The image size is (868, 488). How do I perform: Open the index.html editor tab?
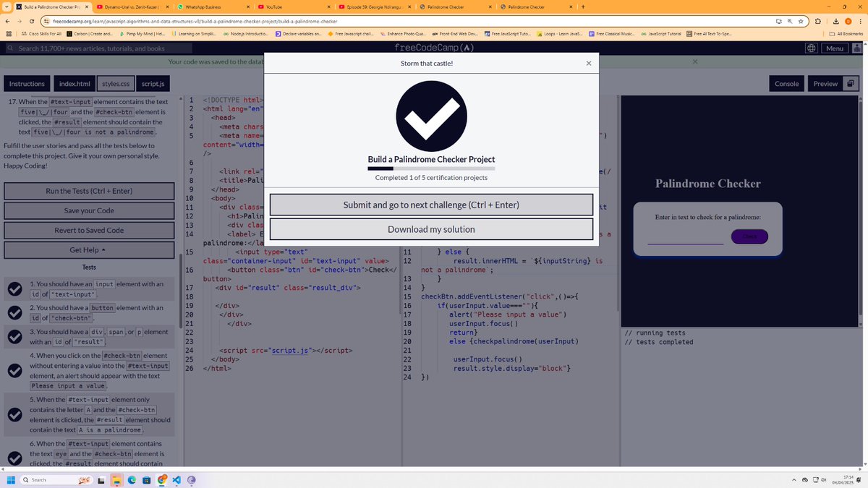[x=75, y=84]
